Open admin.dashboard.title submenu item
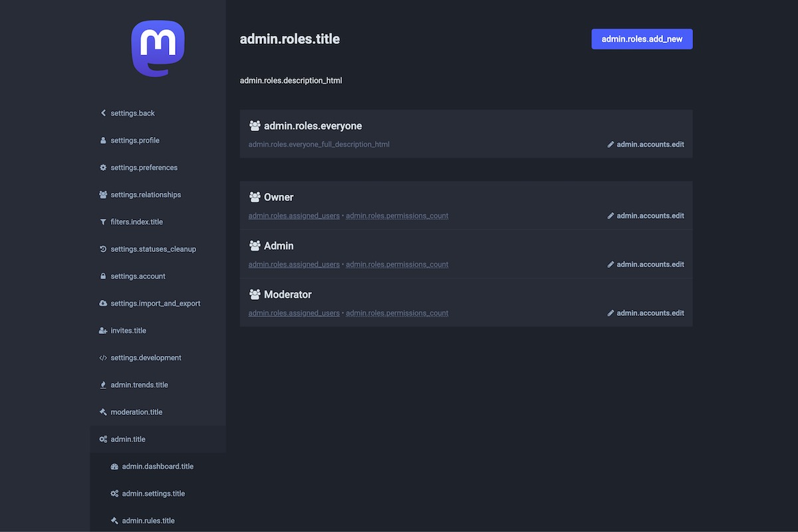798x532 pixels. pyautogui.click(x=158, y=467)
